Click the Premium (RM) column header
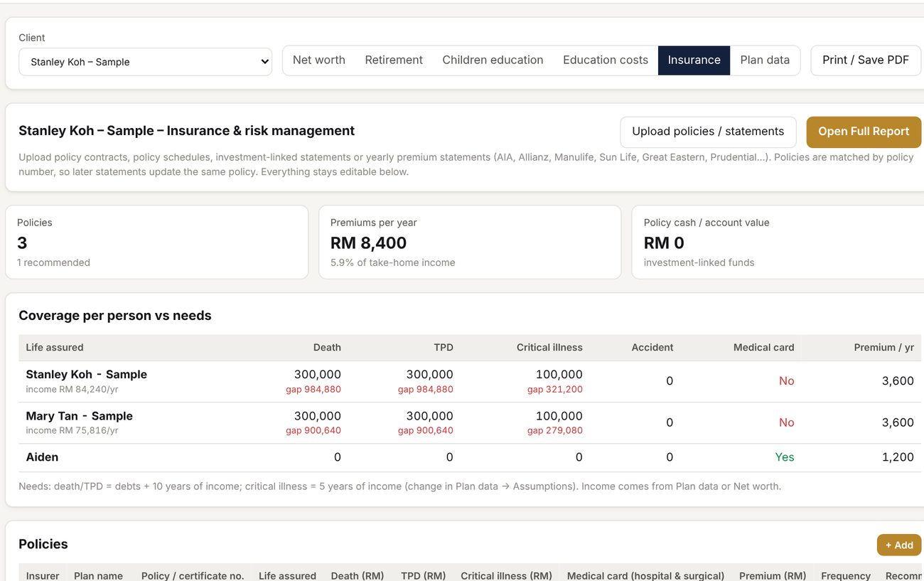This screenshot has height=581, width=924. (773, 576)
